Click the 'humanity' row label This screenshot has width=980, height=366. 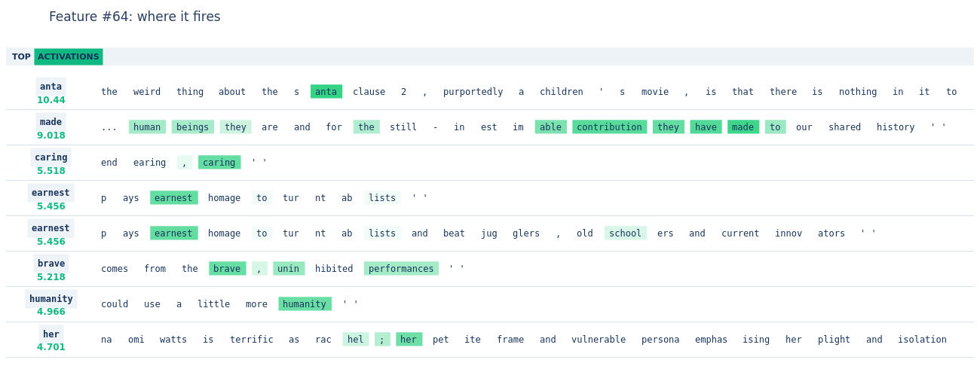[51, 298]
